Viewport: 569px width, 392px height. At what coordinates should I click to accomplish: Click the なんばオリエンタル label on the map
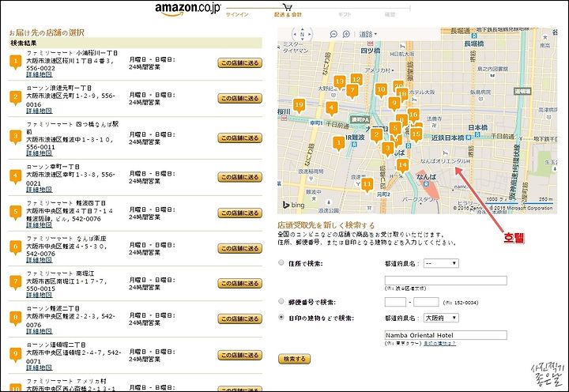[x=445, y=160]
